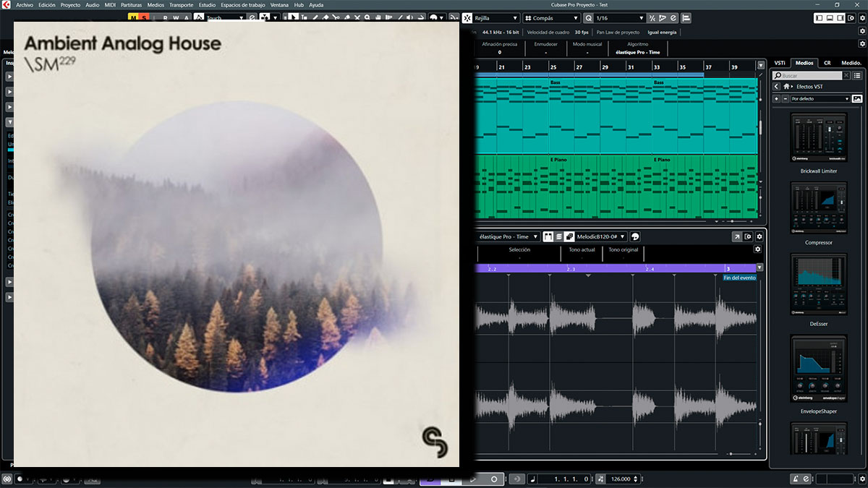
Task: Click the minus button beside Por defecto
Action: 784,98
